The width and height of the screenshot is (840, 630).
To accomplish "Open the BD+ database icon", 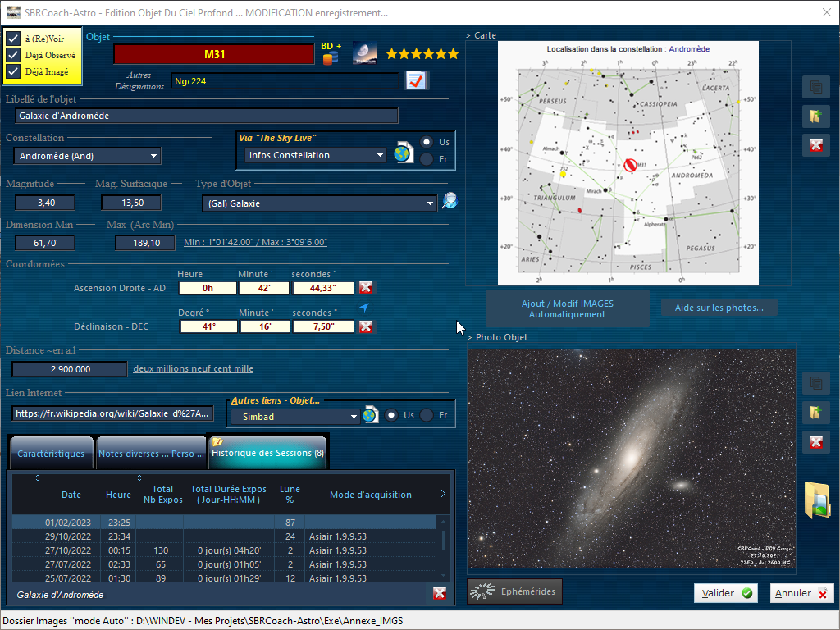I will pyautogui.click(x=331, y=53).
